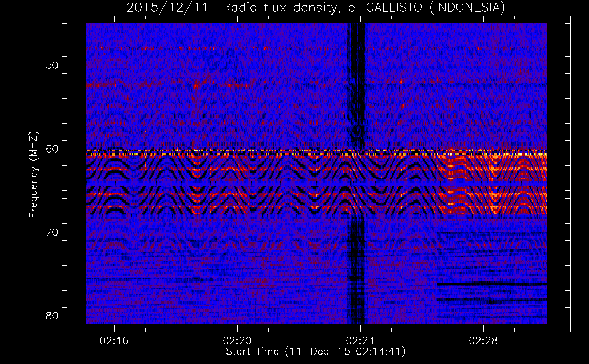Select the 02:24 time tick label
The image size is (589, 364).
(x=360, y=341)
